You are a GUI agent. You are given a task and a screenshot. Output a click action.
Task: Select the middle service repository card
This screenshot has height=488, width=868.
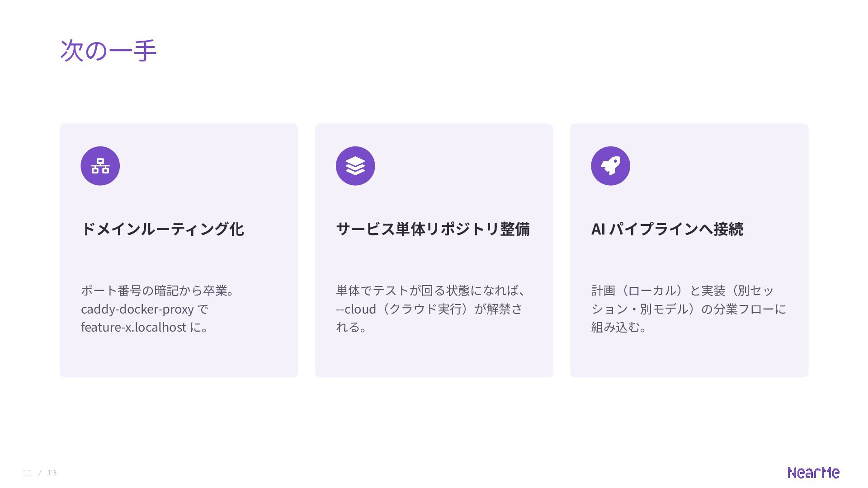[x=434, y=250]
